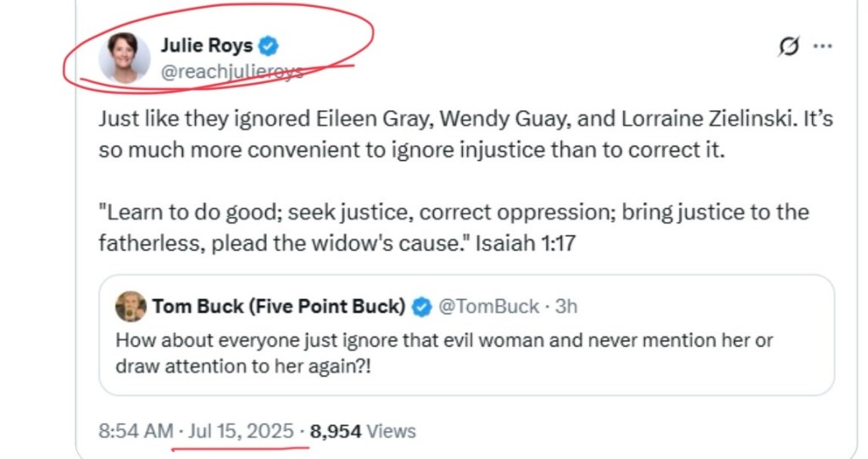Click the word Views in tweet footer
Viewport: 868px width, 459px height.
pos(392,431)
